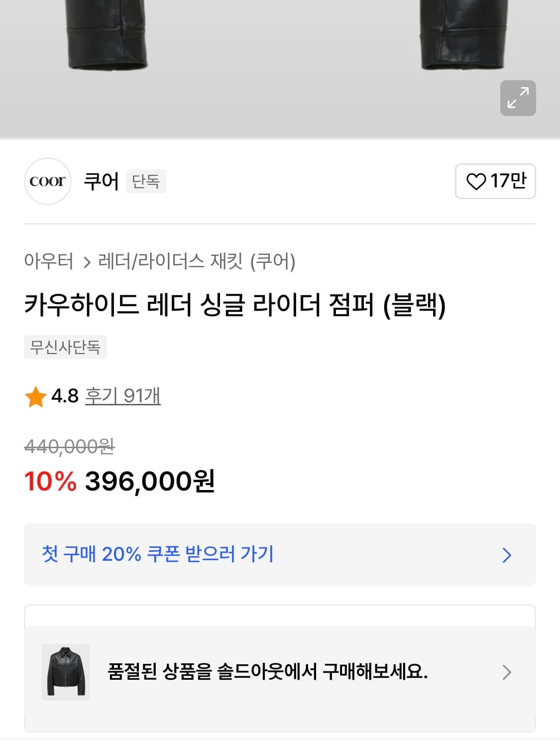560x747 pixels.
Task: Open the coupon banner's right chevron
Action: coord(507,555)
